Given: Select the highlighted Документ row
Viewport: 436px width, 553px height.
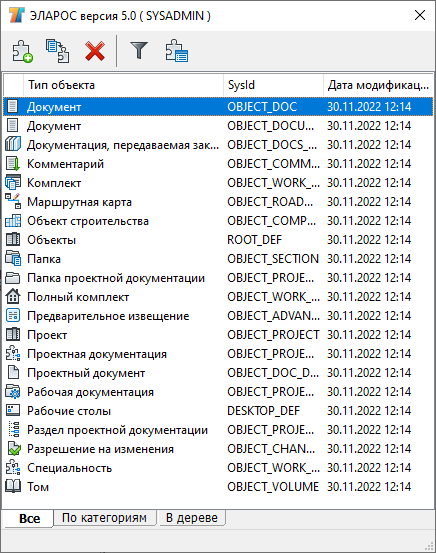Looking at the screenshot, I should tap(218, 107).
